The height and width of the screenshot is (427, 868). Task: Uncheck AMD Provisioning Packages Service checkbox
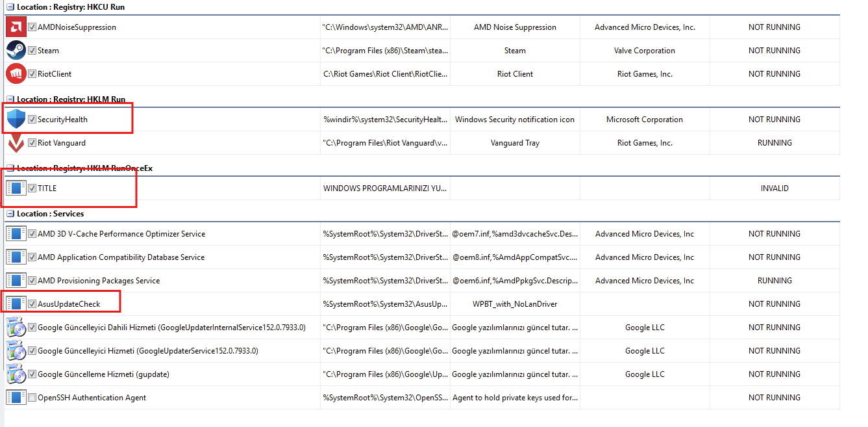coord(32,281)
